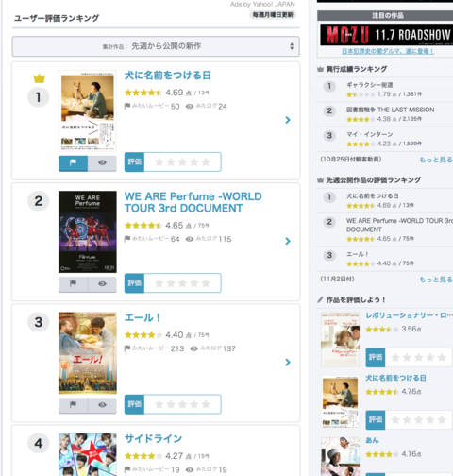Rate エール！ one star in main list

[x=159, y=404]
